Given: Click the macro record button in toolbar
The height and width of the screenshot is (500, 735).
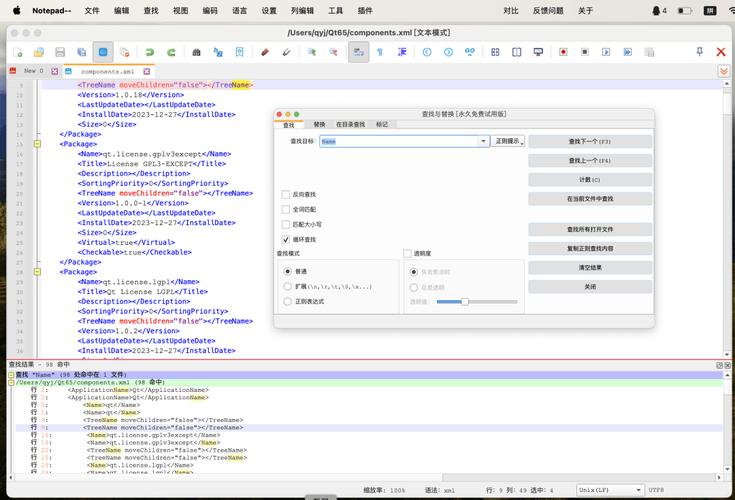Looking at the screenshot, I should [x=563, y=51].
